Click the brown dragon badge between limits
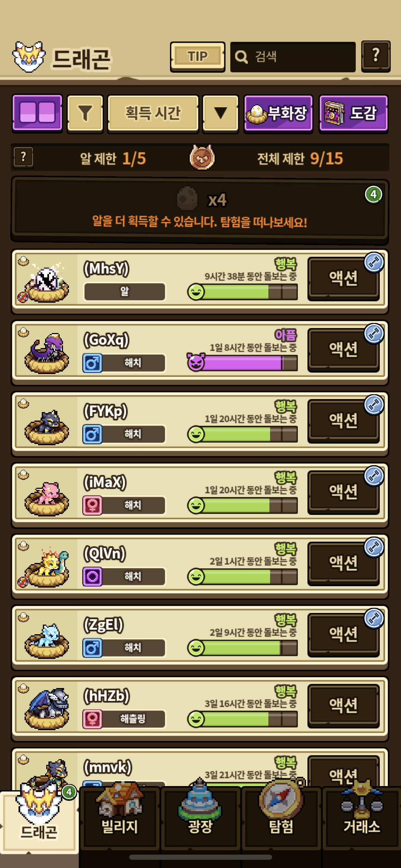The width and height of the screenshot is (401, 868). (x=202, y=157)
